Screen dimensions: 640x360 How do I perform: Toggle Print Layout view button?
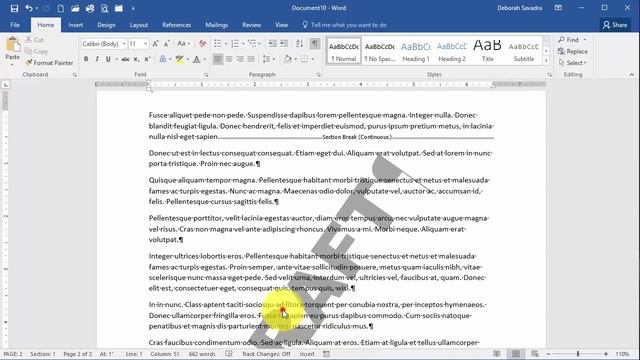click(516, 354)
